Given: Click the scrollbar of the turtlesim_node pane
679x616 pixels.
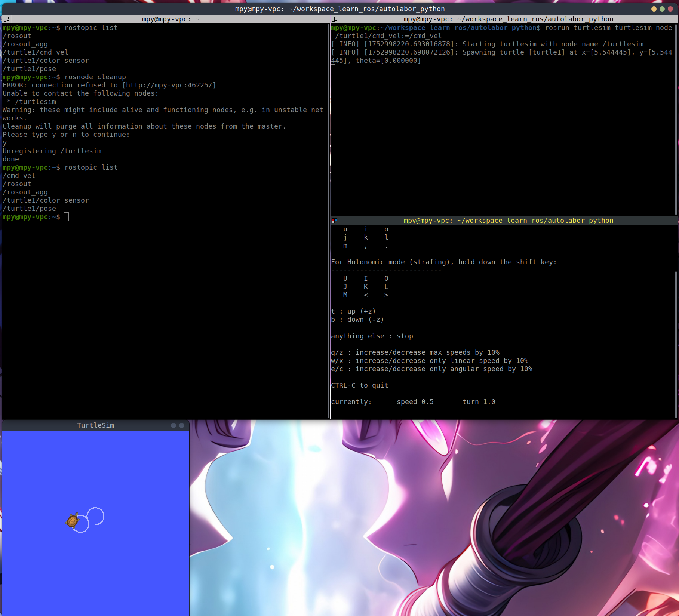Looking at the screenshot, I should [x=677, y=120].
